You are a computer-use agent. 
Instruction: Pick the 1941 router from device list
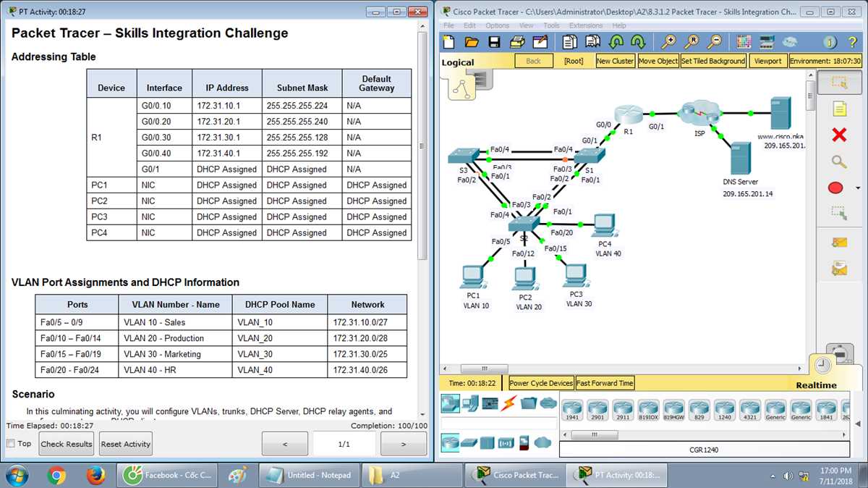point(572,411)
